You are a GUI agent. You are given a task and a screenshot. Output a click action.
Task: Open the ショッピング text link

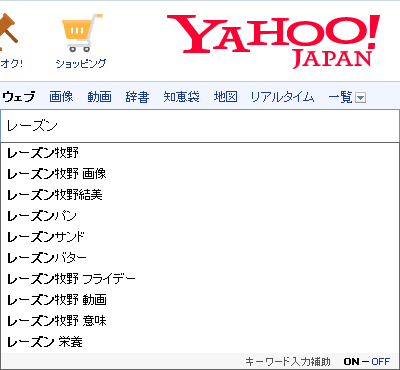[x=81, y=63]
